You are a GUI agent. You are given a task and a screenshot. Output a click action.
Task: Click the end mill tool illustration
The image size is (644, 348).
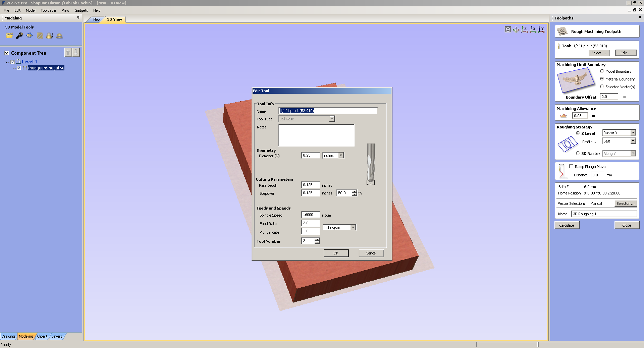pos(371,164)
